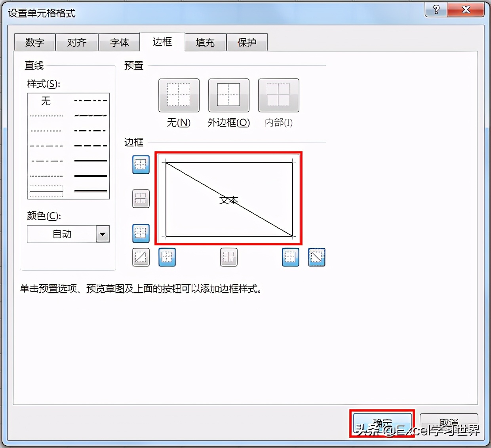Open the 对齐 tab
This screenshot has width=491, height=448.
click(77, 42)
